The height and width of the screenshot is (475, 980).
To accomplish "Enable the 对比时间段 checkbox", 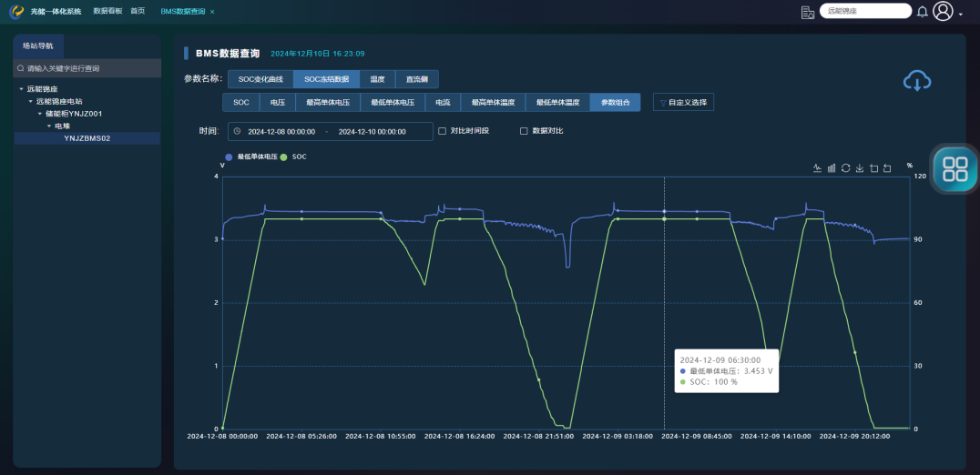I will coord(443,131).
